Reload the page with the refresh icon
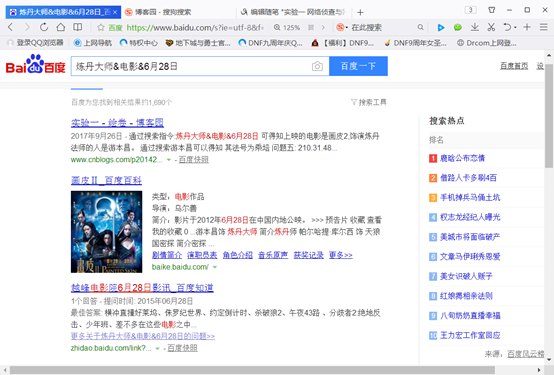554x375 pixels. point(44,27)
